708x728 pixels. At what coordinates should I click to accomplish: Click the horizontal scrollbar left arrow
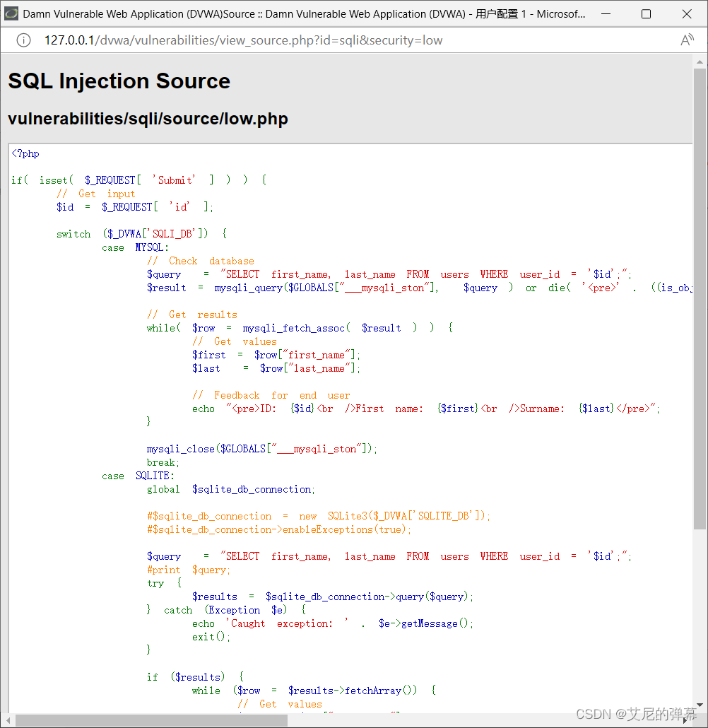(8, 720)
